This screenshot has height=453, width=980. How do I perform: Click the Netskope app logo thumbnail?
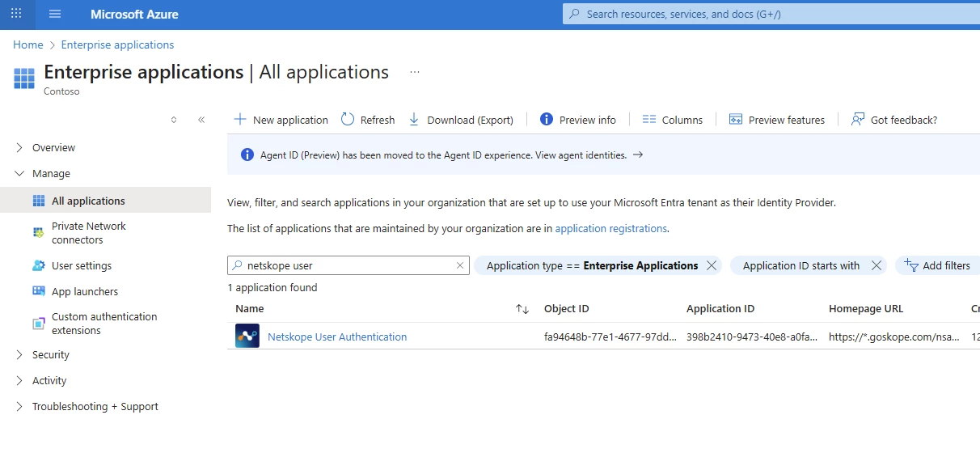247,337
